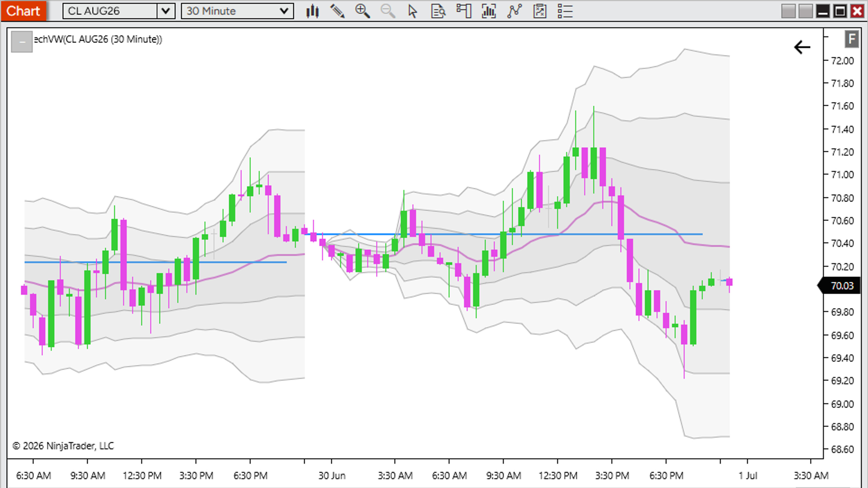Viewport: 868px width, 488px height.
Task: Click the 70.03 current price marker
Action: [839, 286]
